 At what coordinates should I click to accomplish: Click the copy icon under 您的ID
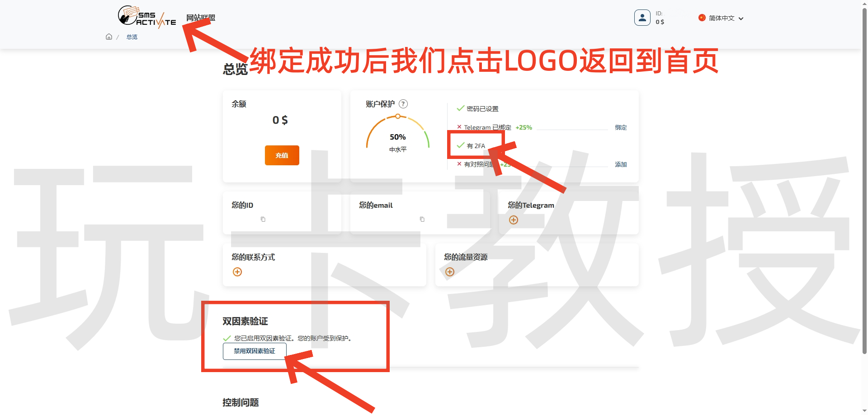262,219
